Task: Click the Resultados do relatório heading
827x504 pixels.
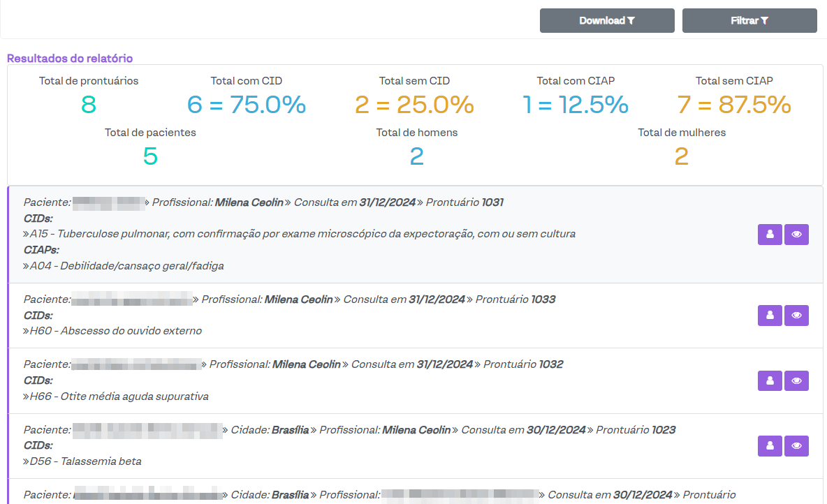Action: [70, 59]
